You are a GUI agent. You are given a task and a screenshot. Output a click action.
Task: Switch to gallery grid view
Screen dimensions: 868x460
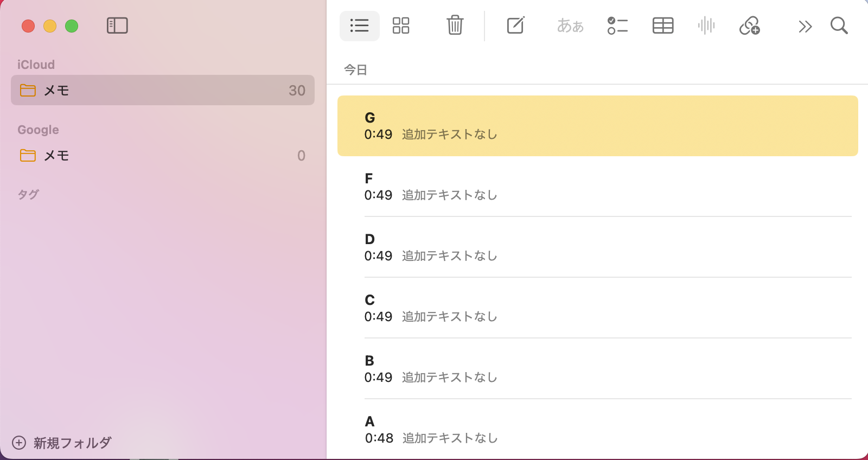(x=401, y=25)
